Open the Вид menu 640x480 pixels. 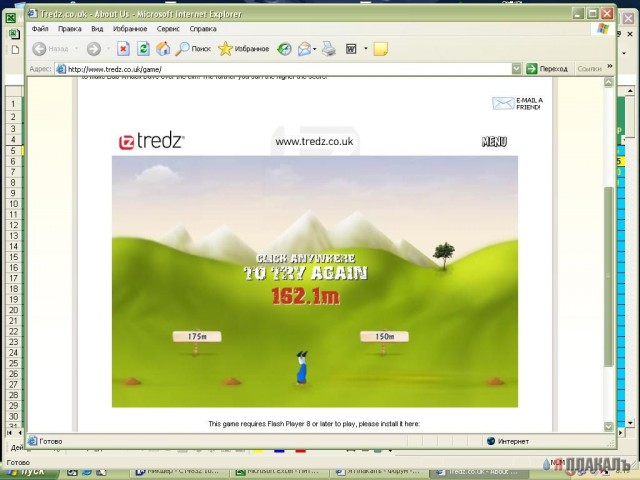click(97, 29)
